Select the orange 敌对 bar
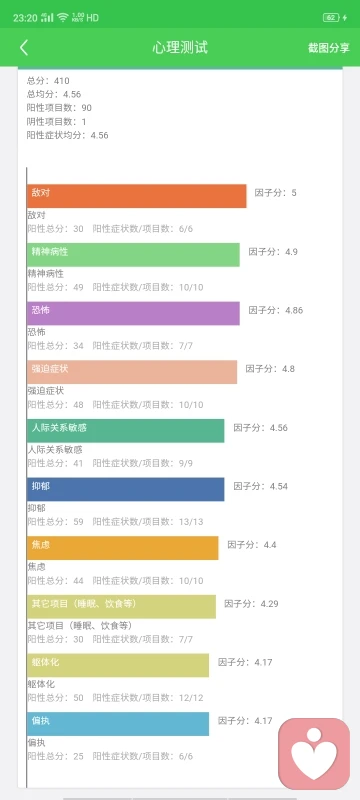Viewport: 360px width, 800px height. pos(137,196)
